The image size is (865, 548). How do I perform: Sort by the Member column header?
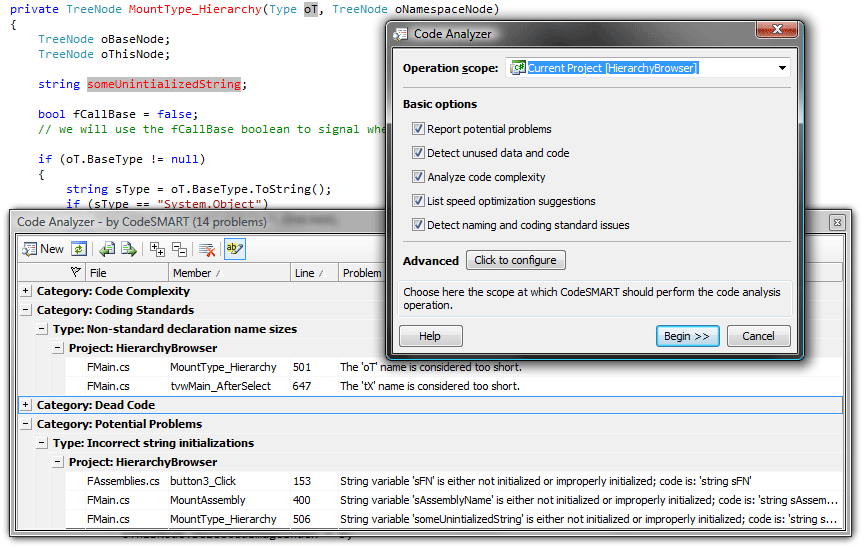point(229,273)
